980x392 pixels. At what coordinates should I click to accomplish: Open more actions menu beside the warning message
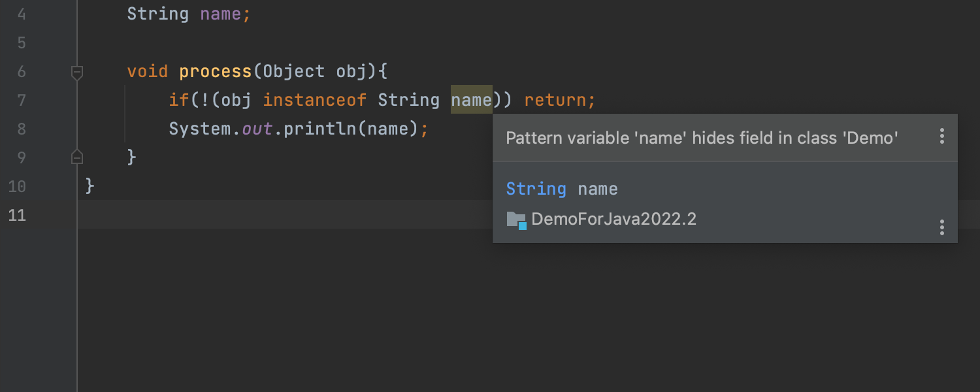[x=941, y=137]
